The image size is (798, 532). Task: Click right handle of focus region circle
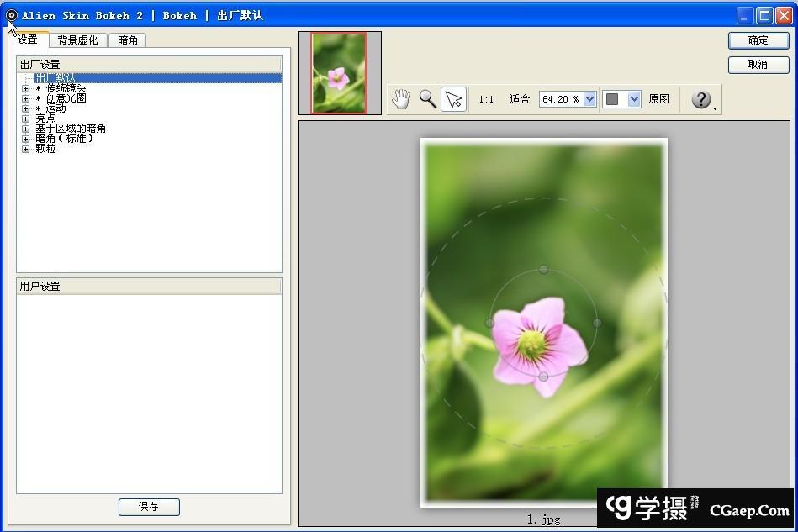597,323
